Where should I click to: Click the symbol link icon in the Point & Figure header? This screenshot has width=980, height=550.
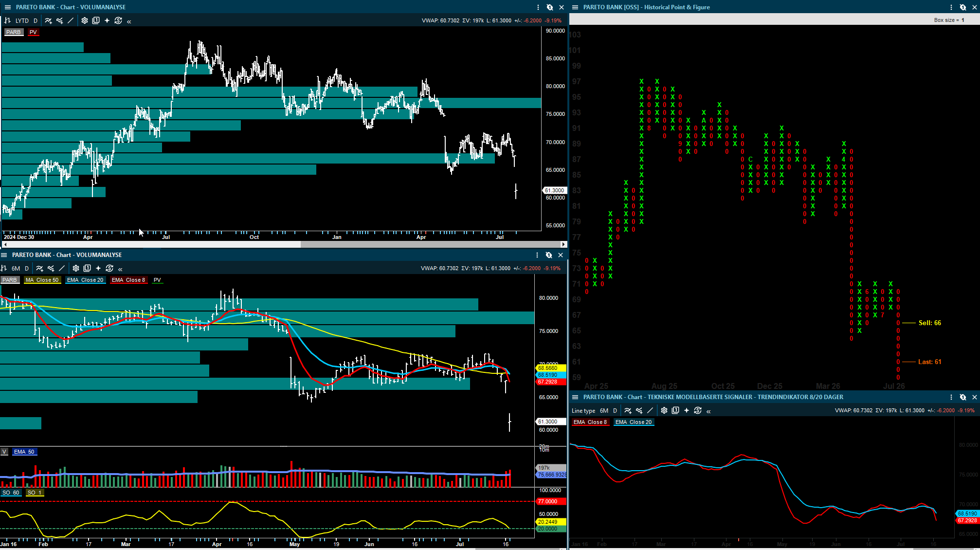coord(963,7)
